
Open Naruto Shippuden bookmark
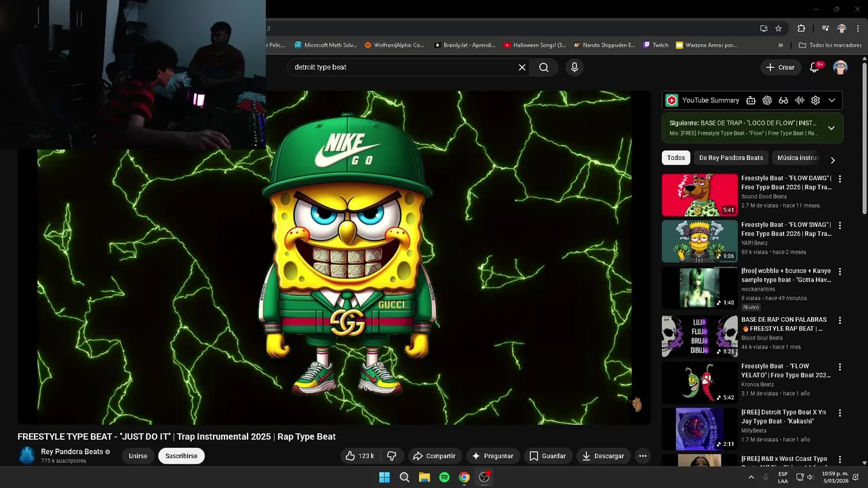point(604,45)
